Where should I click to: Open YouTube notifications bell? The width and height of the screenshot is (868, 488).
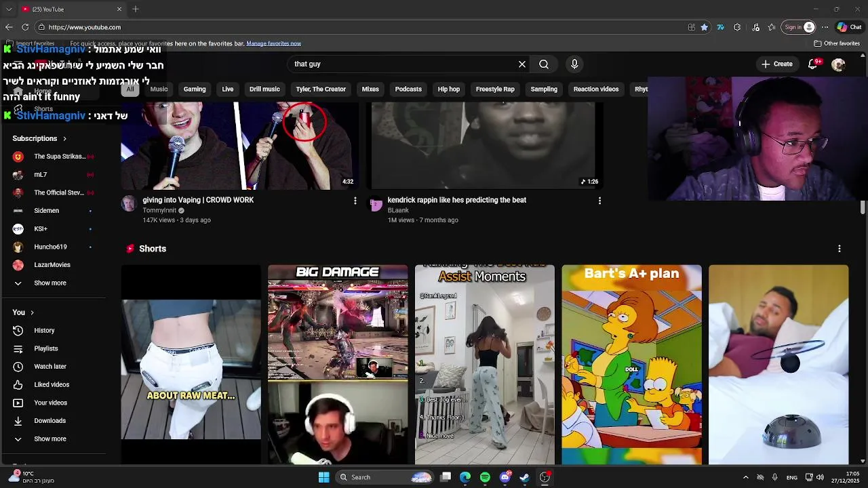812,64
